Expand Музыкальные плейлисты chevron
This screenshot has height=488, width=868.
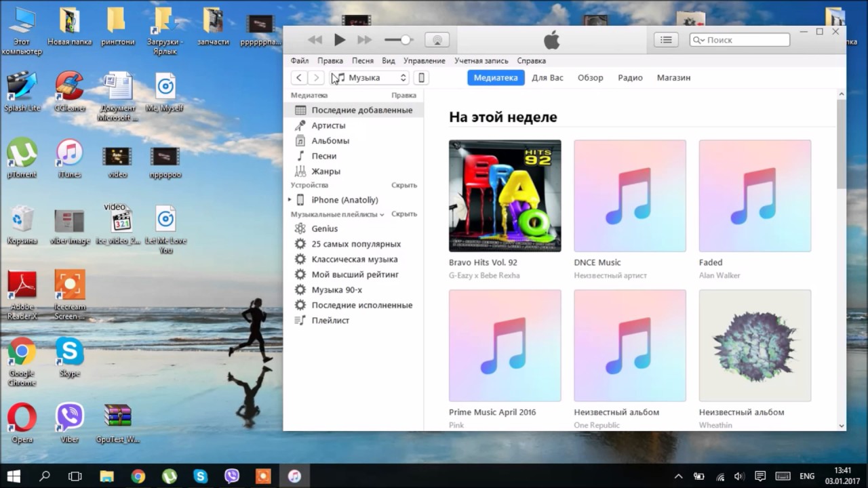point(382,215)
